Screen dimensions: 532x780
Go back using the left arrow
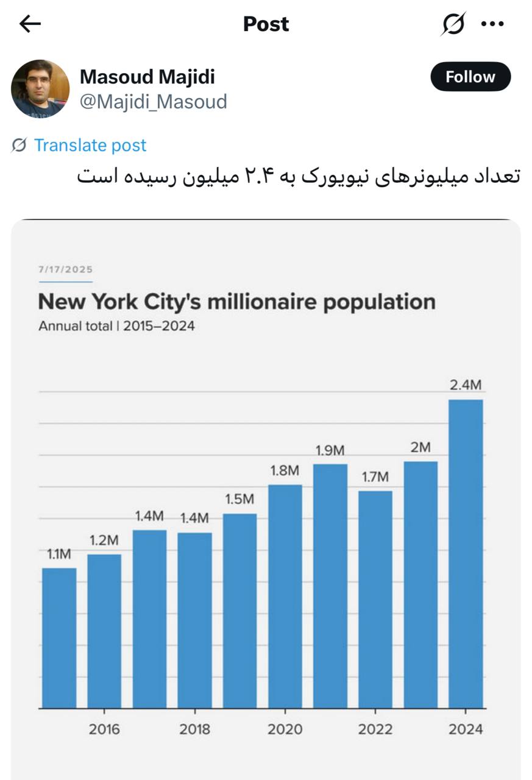[x=29, y=24]
